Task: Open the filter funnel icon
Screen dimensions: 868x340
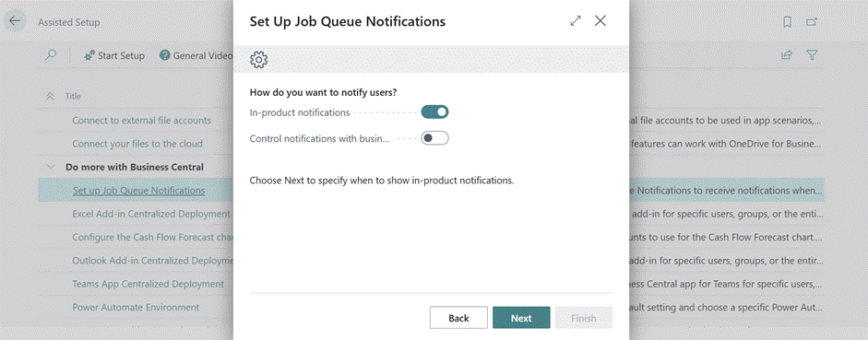Action: click(812, 54)
